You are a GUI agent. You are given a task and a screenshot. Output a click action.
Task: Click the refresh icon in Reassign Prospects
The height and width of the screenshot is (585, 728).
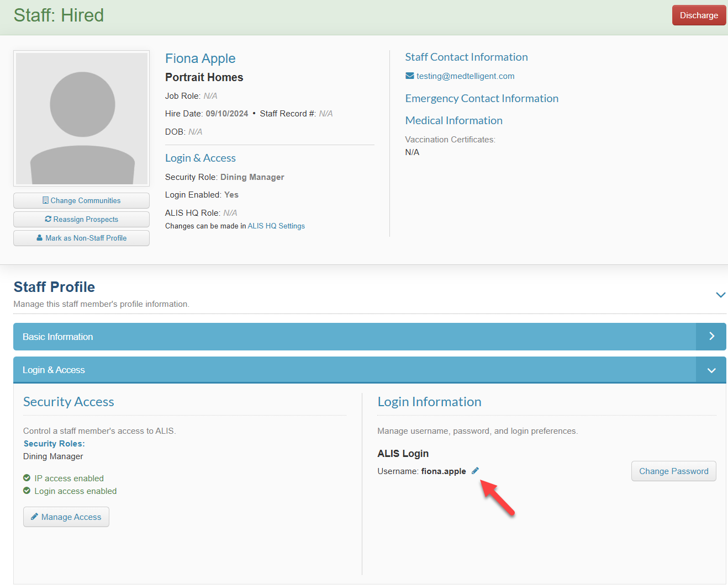click(48, 219)
